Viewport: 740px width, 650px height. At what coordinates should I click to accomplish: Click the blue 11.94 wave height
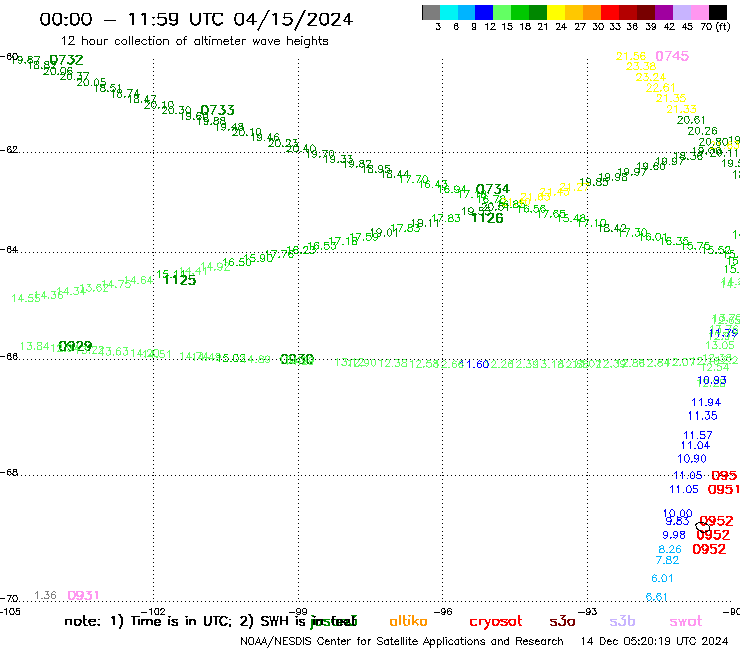point(706,402)
